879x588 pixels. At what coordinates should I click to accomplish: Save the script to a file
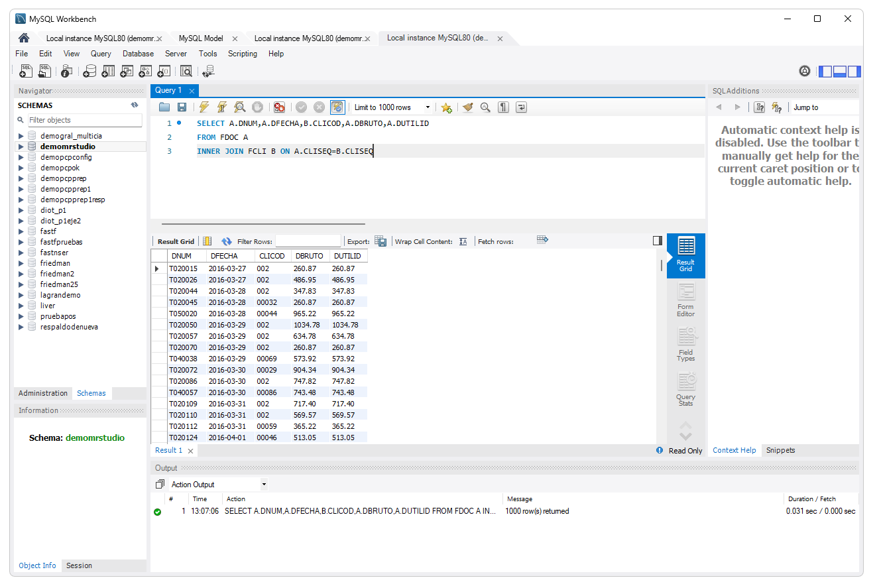click(182, 107)
